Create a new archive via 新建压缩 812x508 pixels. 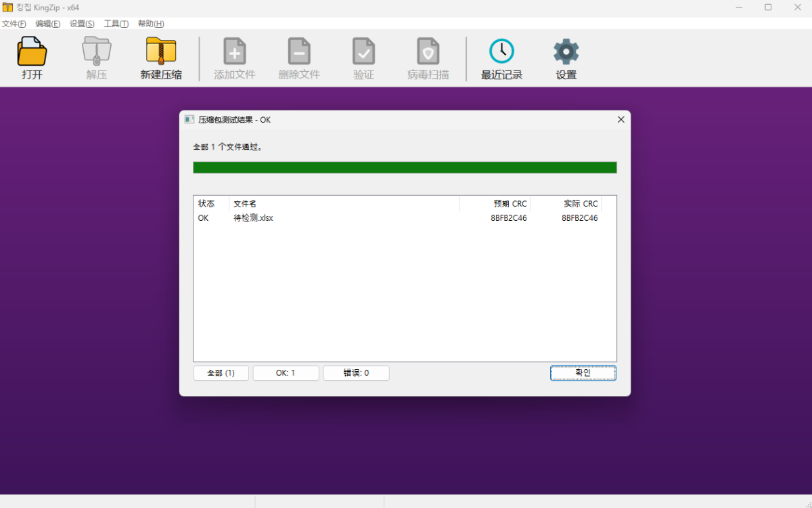tap(161, 52)
